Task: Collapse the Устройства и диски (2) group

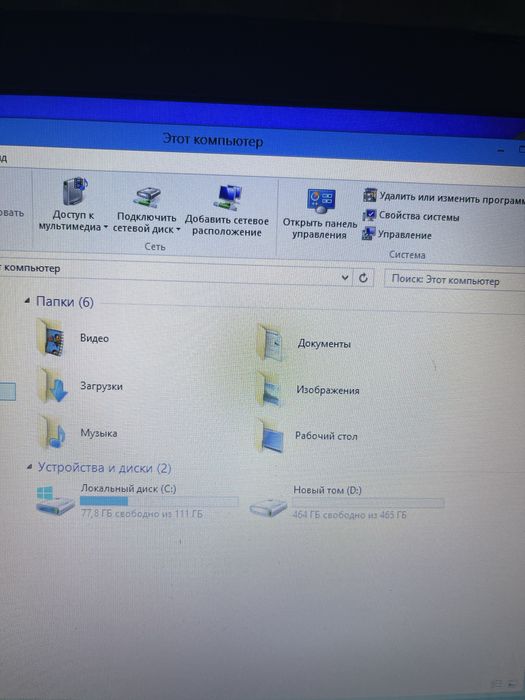Action: [29, 467]
